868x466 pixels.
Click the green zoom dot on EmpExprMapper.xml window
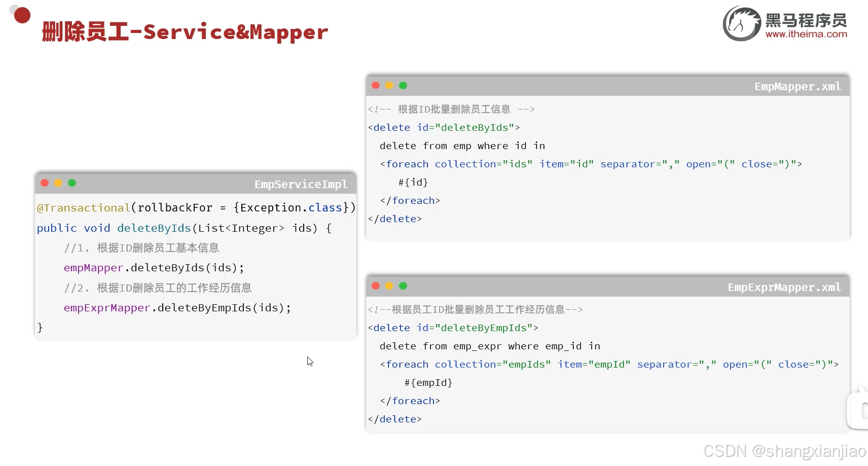(x=404, y=286)
